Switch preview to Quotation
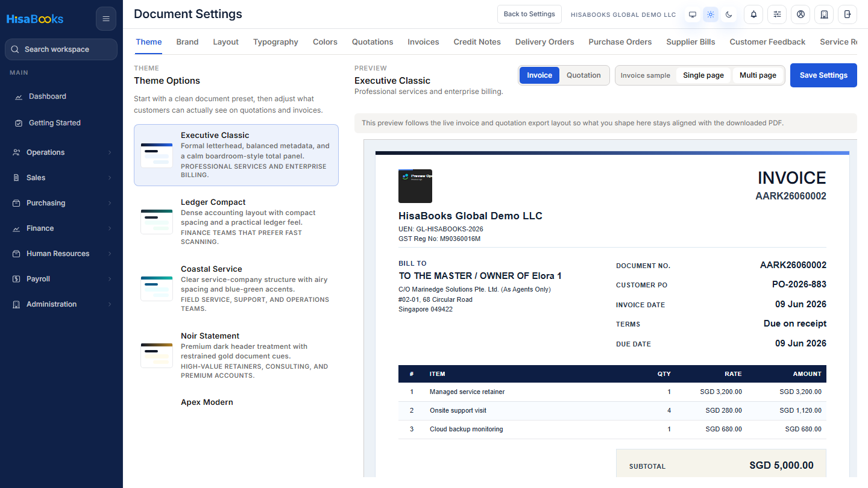Image resolution: width=868 pixels, height=488 pixels. (583, 75)
